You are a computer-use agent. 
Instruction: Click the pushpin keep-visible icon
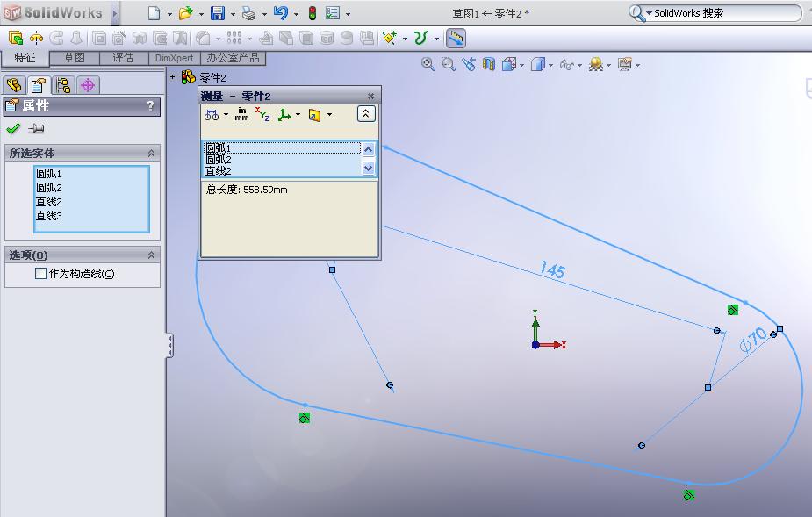36,128
